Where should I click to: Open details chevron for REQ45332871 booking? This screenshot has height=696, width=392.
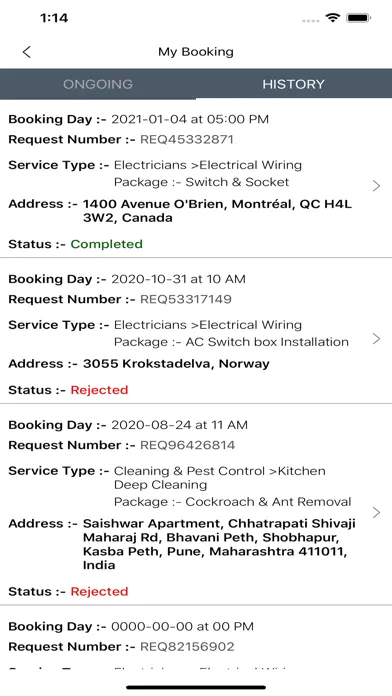point(376,186)
